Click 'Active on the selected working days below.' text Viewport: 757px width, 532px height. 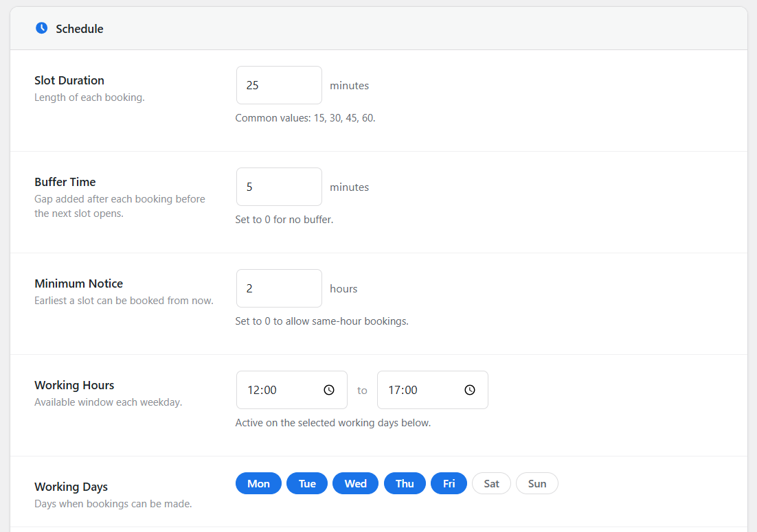point(333,423)
